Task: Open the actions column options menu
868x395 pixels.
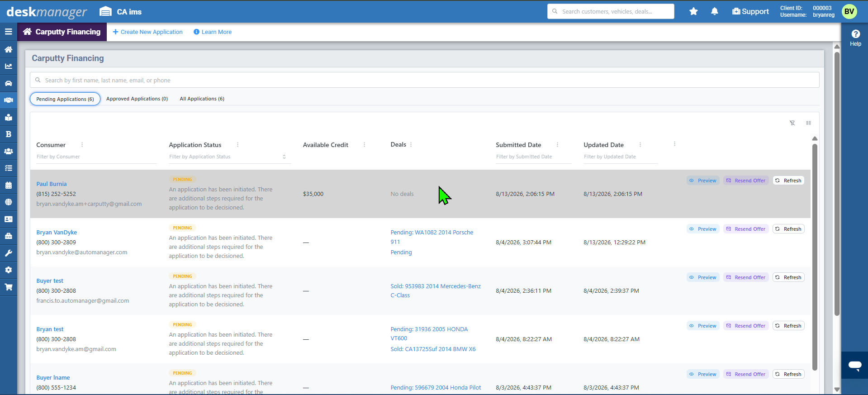Action: point(674,144)
